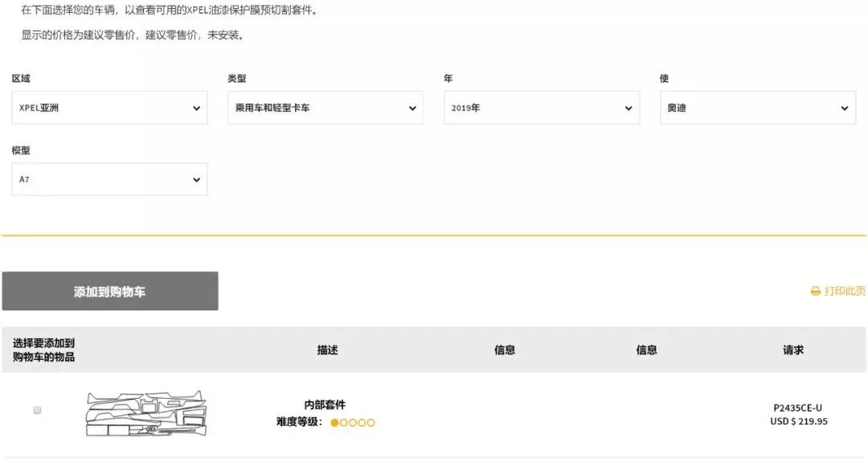The height and width of the screenshot is (459, 868).
Task: Click the 请求 column header
Action: 792,350
